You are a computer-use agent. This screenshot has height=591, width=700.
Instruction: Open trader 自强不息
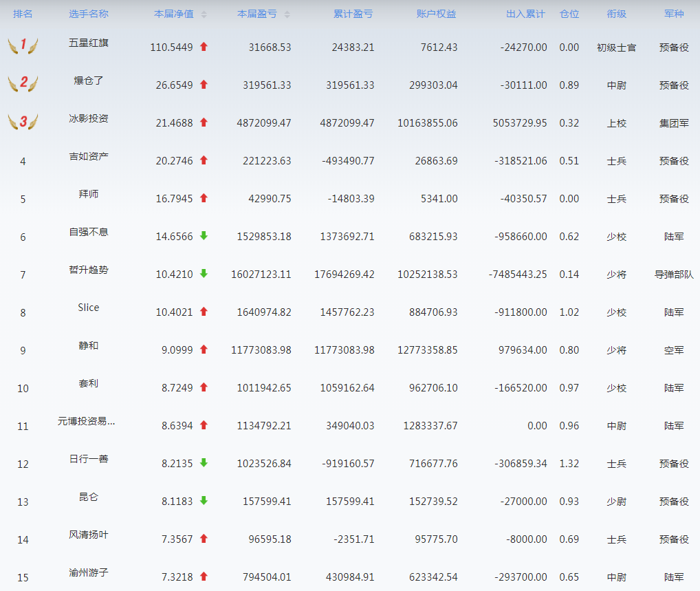[x=89, y=232]
